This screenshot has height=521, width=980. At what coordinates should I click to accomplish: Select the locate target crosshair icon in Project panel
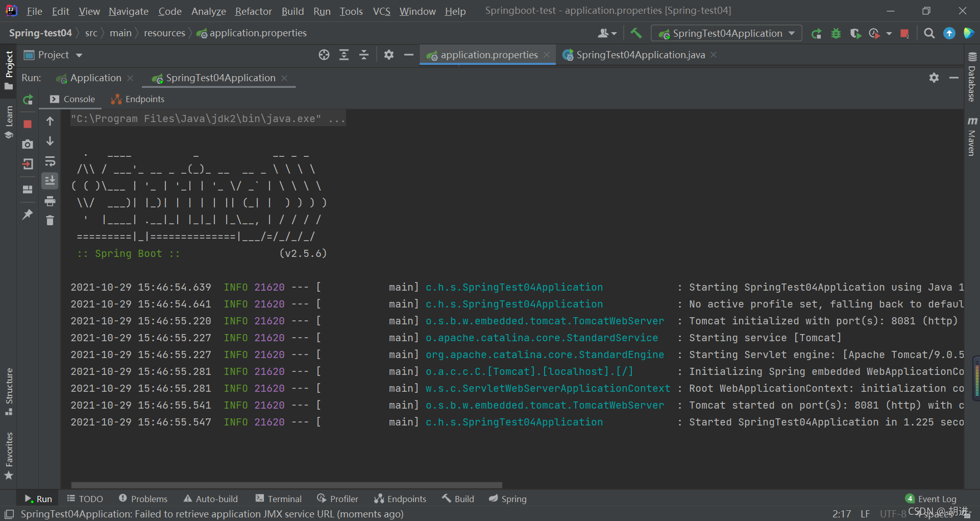pos(324,55)
